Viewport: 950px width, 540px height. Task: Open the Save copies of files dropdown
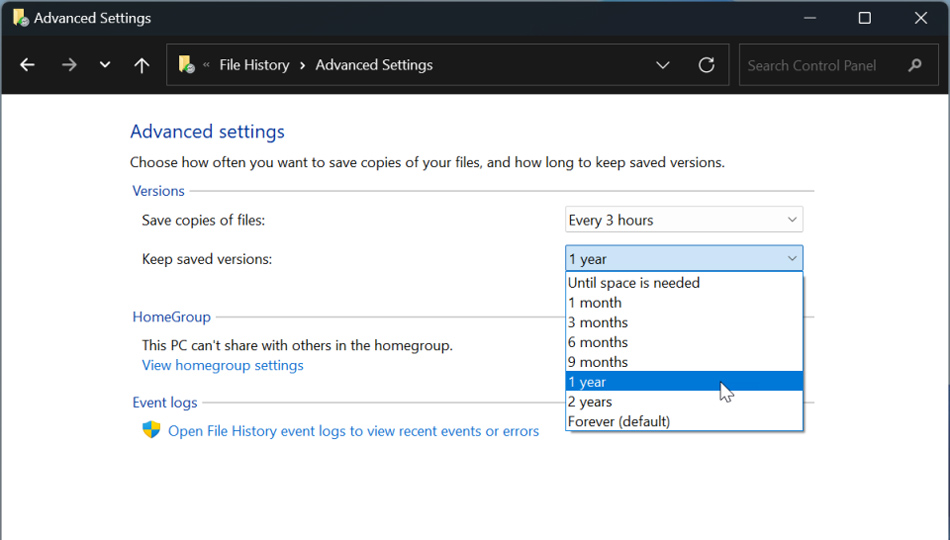(683, 220)
